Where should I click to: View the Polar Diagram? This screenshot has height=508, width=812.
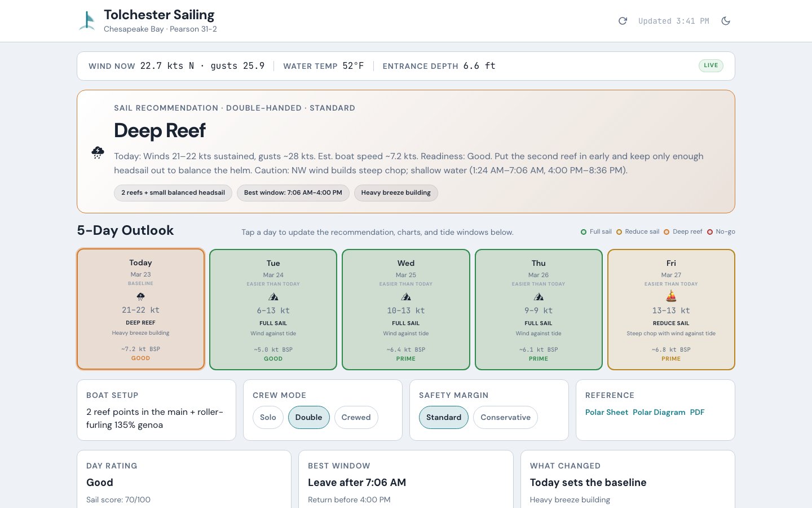(x=659, y=412)
